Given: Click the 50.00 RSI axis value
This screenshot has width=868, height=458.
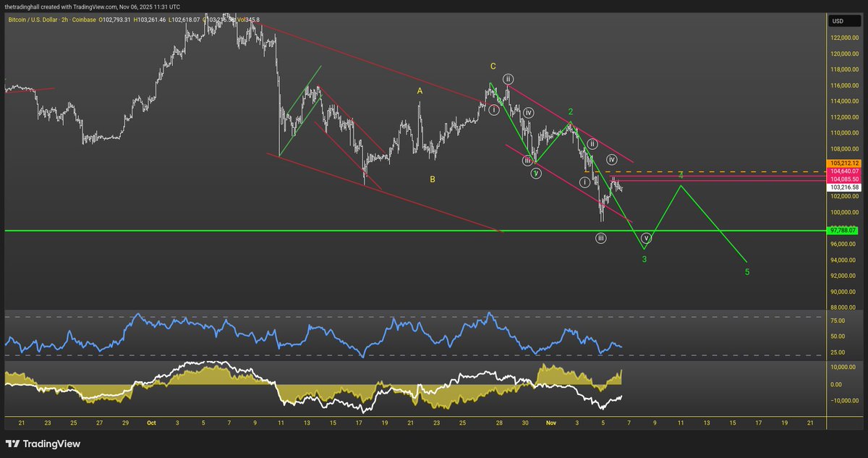Looking at the screenshot, I should tap(837, 336).
